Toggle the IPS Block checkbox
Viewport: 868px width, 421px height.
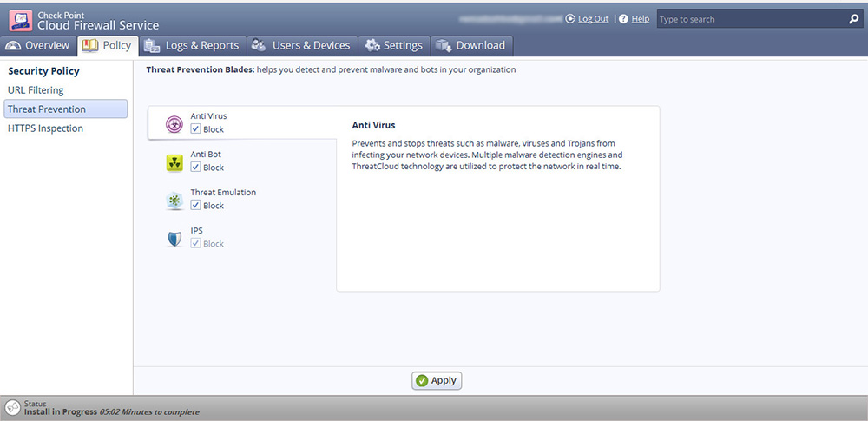point(195,243)
